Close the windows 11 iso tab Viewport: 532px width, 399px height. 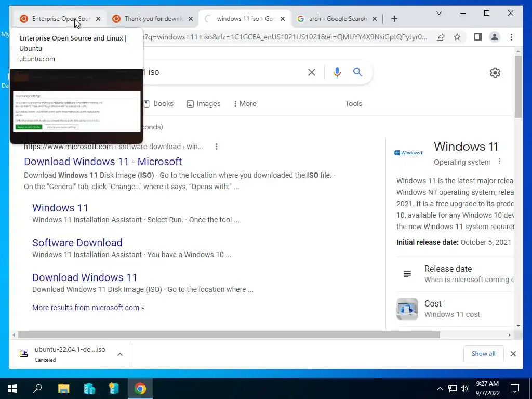tap(283, 19)
